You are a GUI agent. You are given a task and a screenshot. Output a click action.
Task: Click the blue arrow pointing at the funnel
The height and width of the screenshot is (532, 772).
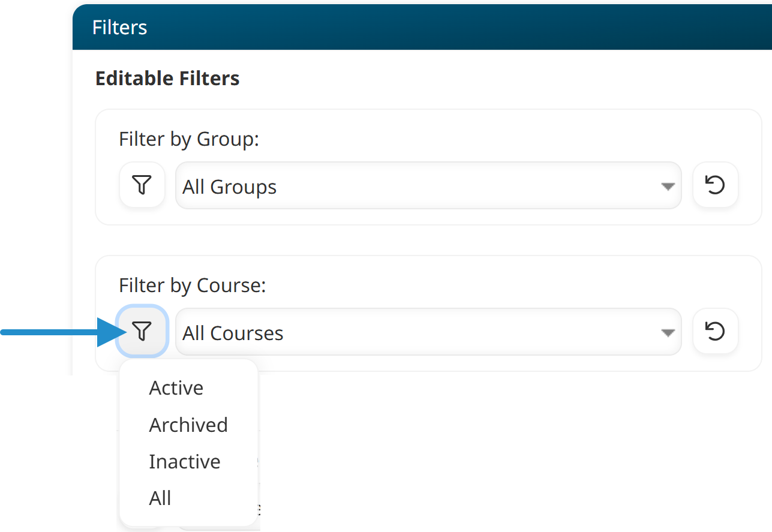60,332
